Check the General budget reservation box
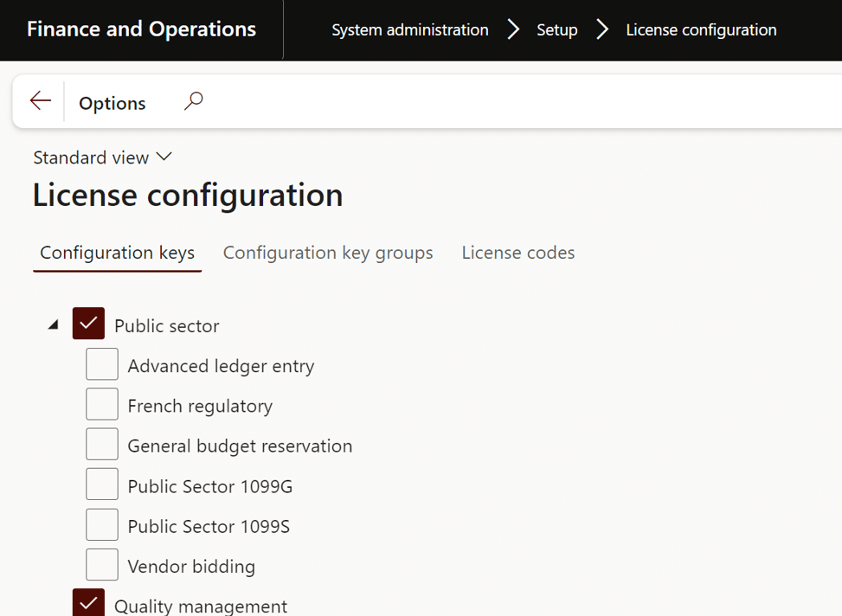Viewport: 842px width, 616px height. (102, 445)
